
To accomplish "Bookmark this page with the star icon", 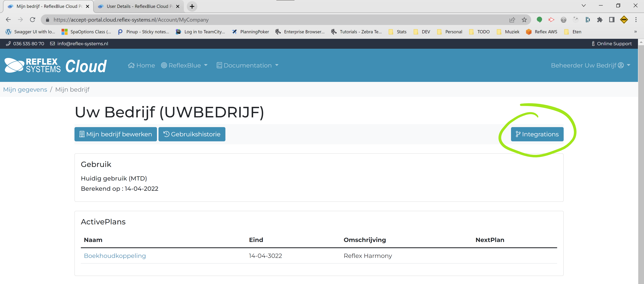I will pyautogui.click(x=524, y=20).
